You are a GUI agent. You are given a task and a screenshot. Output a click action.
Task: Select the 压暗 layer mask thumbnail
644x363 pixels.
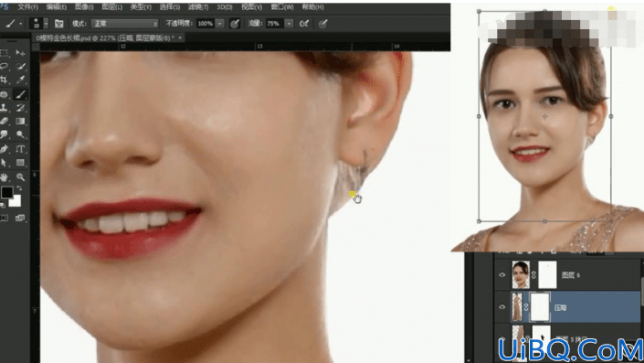[540, 306]
